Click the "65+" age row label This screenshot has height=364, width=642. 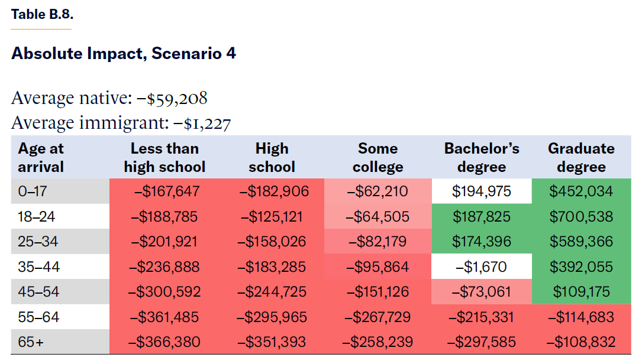(31, 342)
